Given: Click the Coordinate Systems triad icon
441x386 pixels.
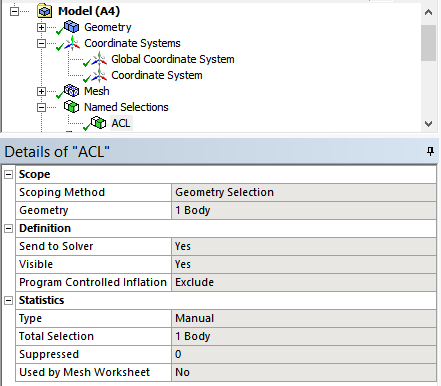Looking at the screenshot, I should tap(72, 43).
